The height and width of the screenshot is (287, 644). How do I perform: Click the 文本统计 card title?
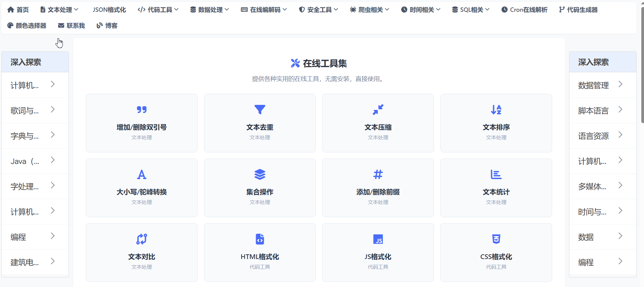(x=496, y=192)
